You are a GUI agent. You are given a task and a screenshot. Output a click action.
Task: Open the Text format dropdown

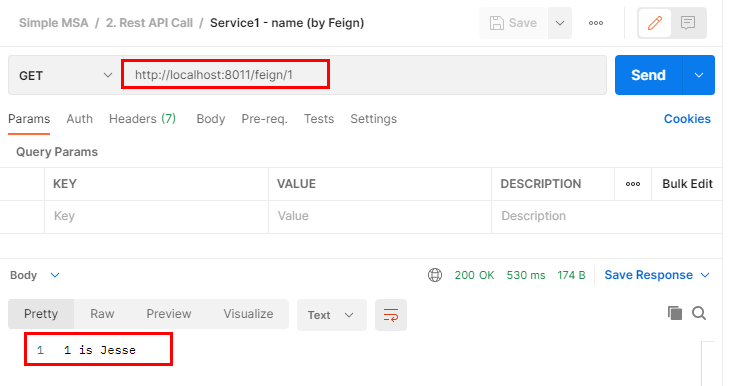[x=331, y=315]
